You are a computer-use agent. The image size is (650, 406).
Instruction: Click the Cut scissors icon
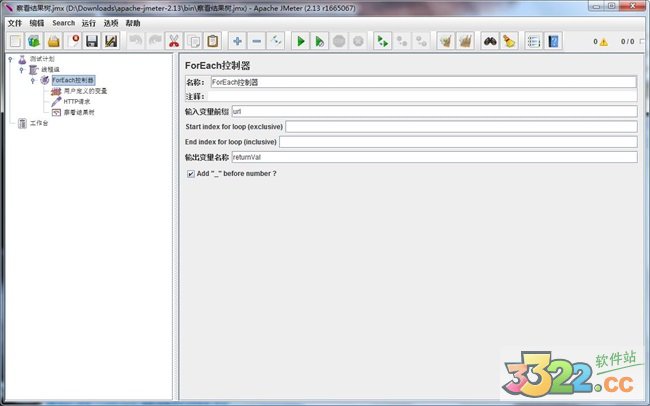point(174,41)
